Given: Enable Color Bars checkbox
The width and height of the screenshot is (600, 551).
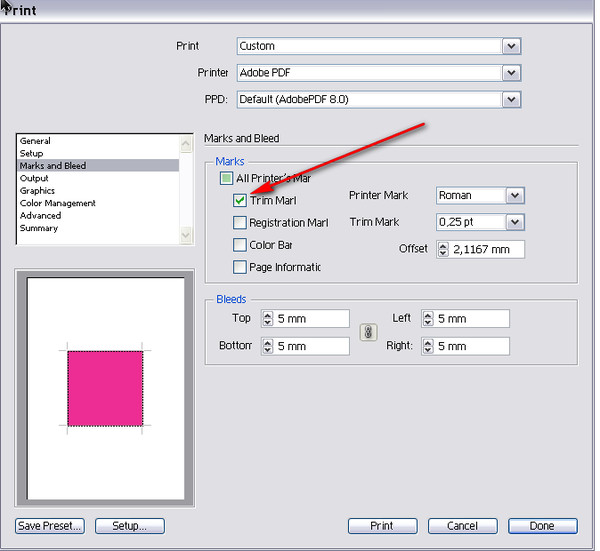Looking at the screenshot, I should tap(240, 245).
